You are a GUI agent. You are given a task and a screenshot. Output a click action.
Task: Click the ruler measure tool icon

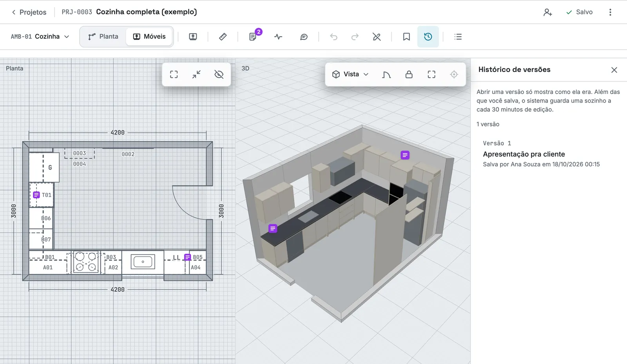[223, 37]
